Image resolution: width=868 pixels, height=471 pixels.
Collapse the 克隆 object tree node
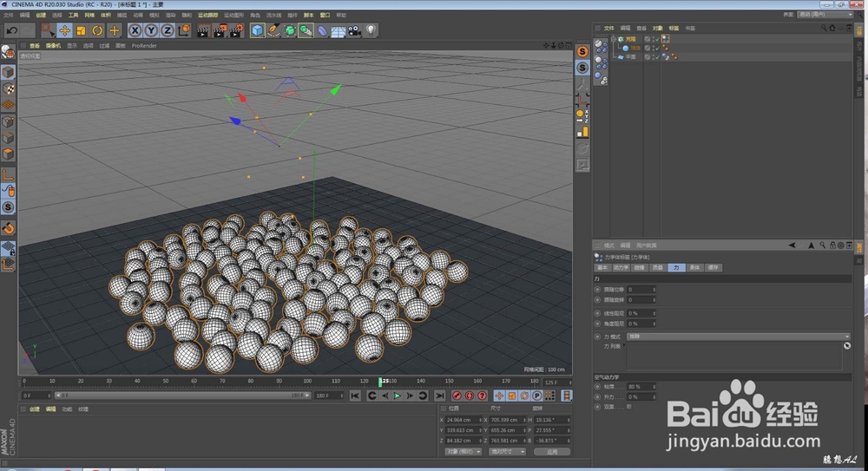click(614, 39)
